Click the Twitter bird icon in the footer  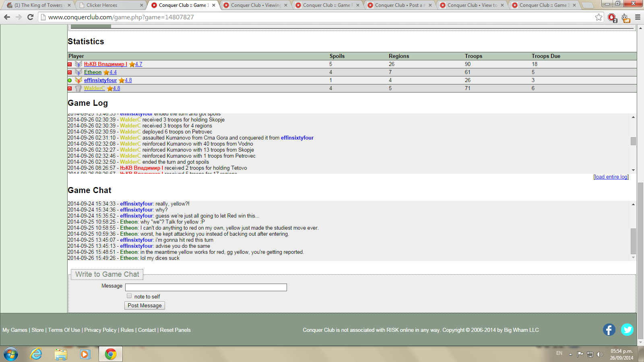coord(627,330)
